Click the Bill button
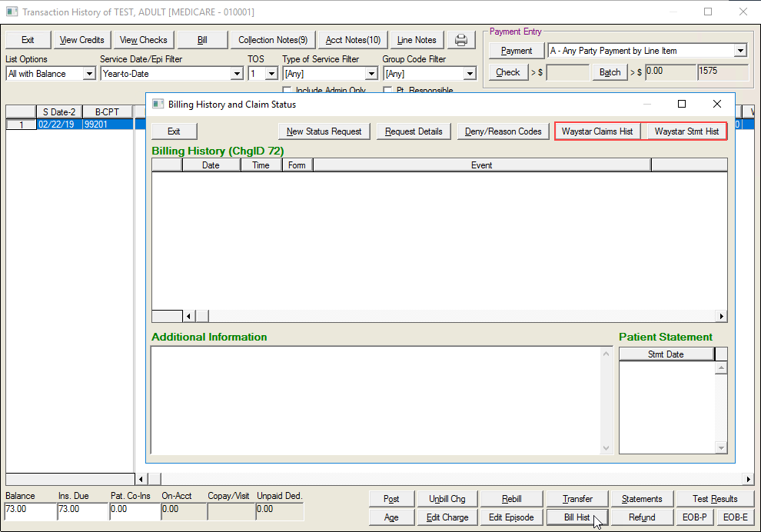The height and width of the screenshot is (532, 761). click(202, 40)
